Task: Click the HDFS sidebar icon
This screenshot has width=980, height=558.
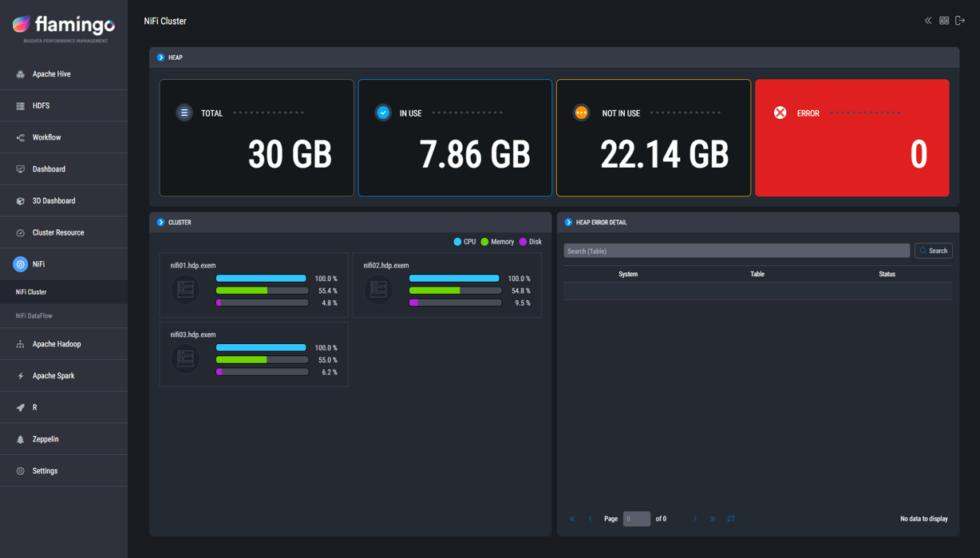Action: pos(21,106)
